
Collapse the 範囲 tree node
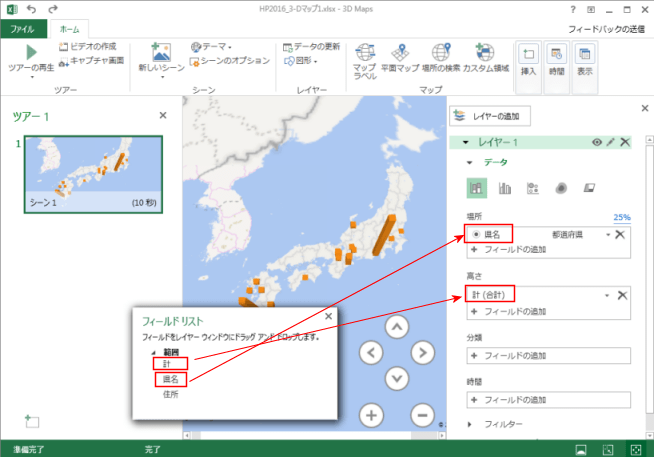(x=153, y=352)
